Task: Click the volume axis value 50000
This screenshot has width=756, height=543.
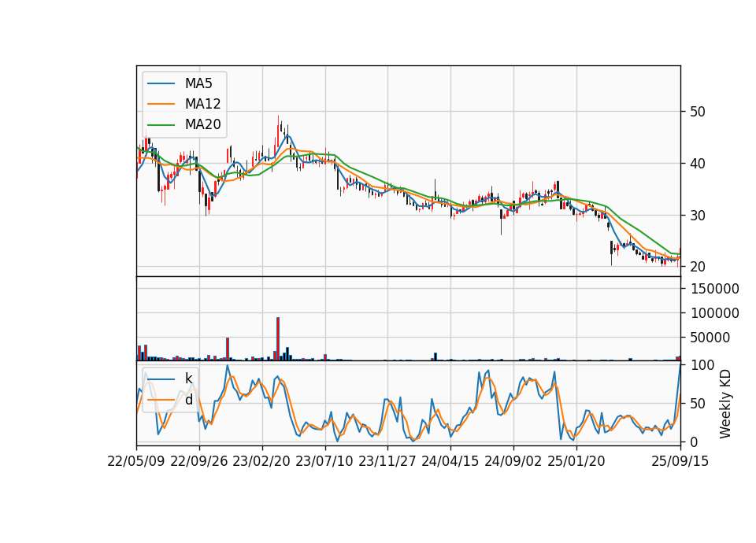Action: coord(710,338)
